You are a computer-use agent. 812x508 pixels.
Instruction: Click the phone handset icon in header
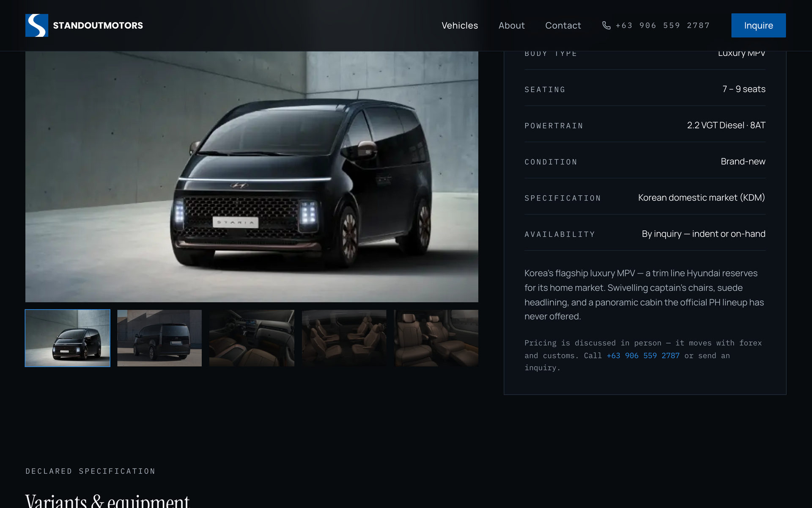click(x=606, y=25)
